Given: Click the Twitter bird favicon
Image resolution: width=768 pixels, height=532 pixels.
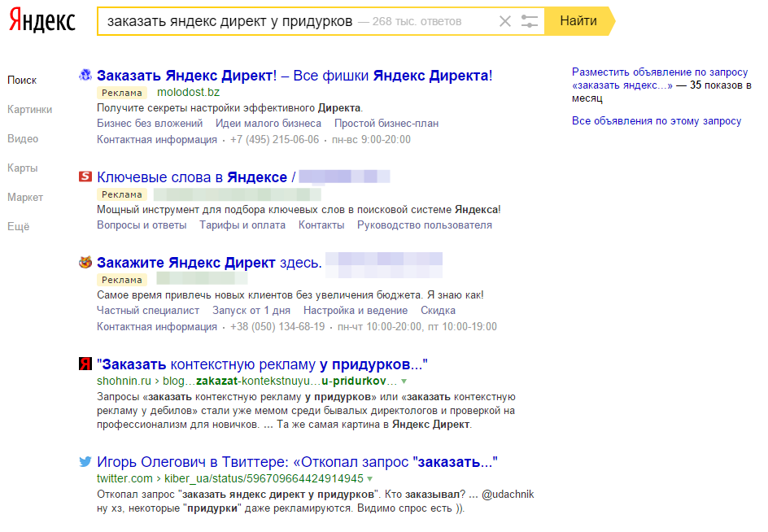Looking at the screenshot, I should click(85, 461).
